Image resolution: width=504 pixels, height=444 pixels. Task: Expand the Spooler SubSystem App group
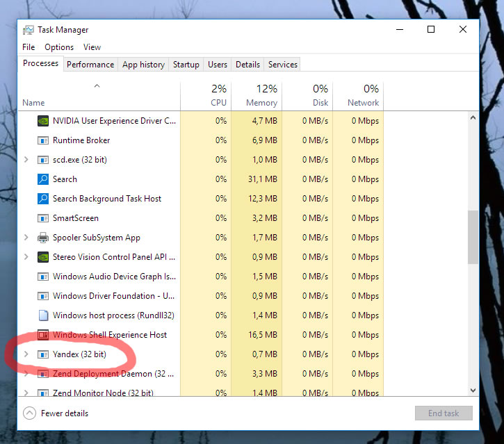pos(26,237)
